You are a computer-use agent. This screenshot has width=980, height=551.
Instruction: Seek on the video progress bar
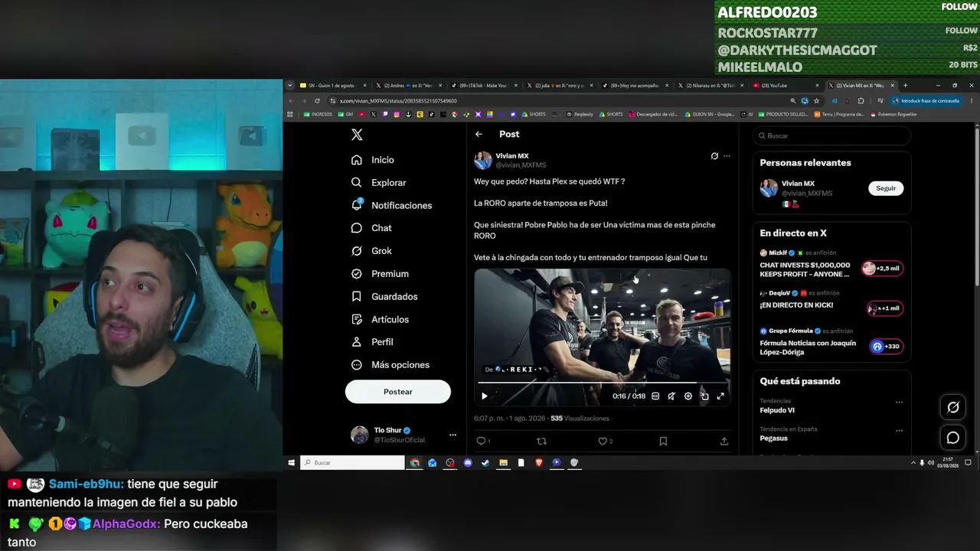pos(602,383)
